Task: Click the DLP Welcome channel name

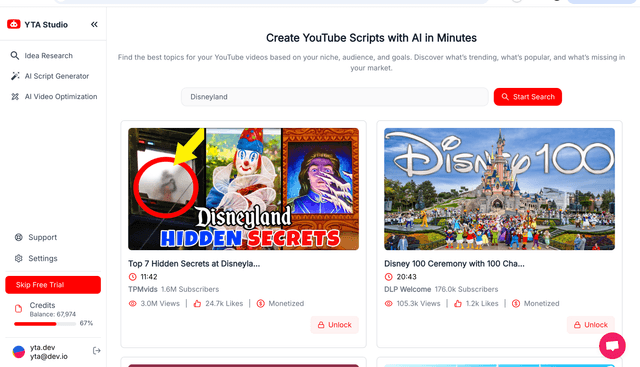Action: [x=407, y=289]
